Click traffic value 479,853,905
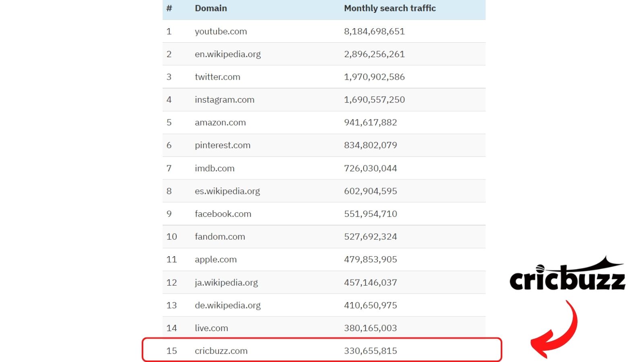The height and width of the screenshot is (362, 644). point(370,259)
